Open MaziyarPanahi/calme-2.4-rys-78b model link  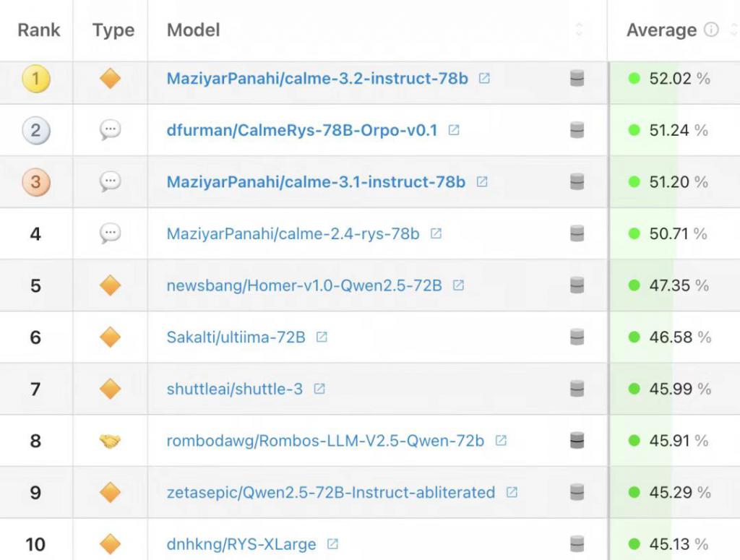point(293,234)
